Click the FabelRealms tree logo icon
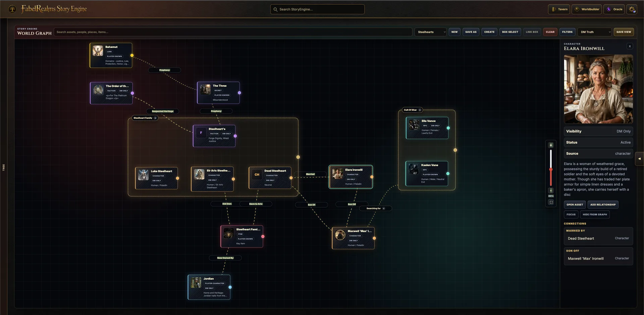The width and height of the screenshot is (644, 315). [12, 9]
